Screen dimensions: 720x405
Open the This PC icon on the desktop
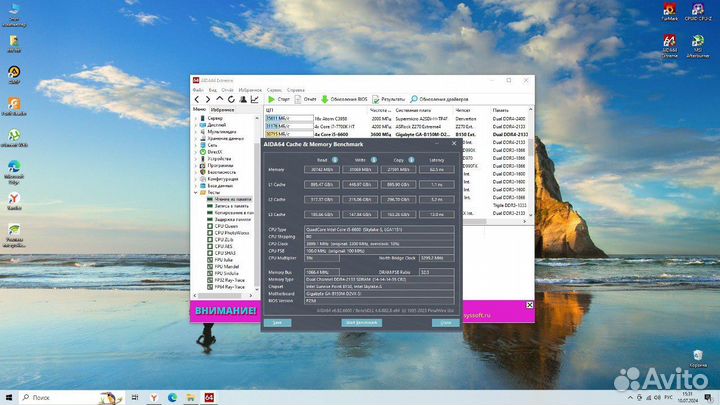pos(14,15)
